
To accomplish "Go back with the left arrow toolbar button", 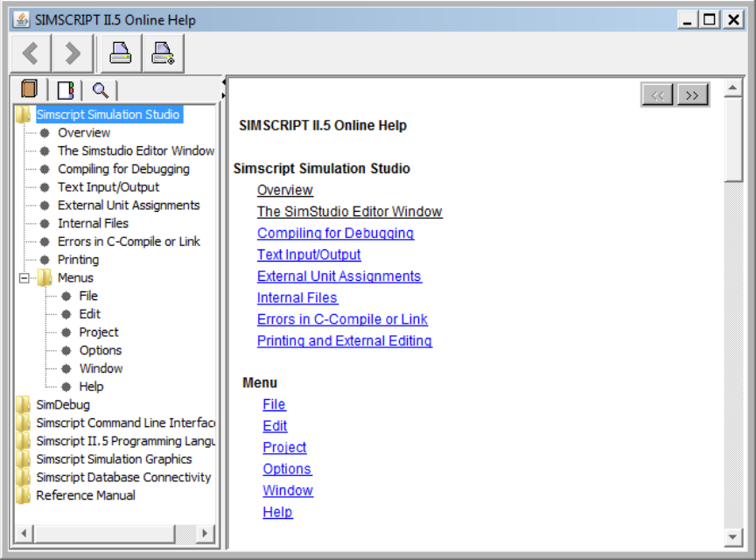I will click(31, 53).
